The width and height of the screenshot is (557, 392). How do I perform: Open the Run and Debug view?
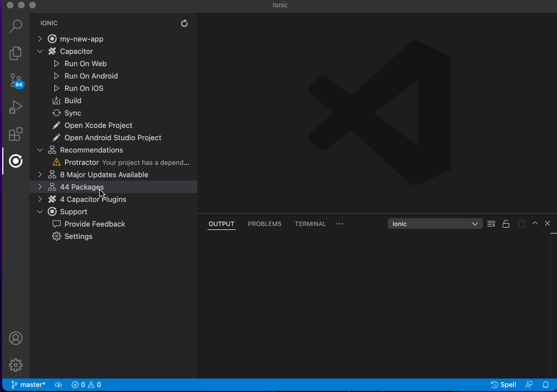[16, 107]
